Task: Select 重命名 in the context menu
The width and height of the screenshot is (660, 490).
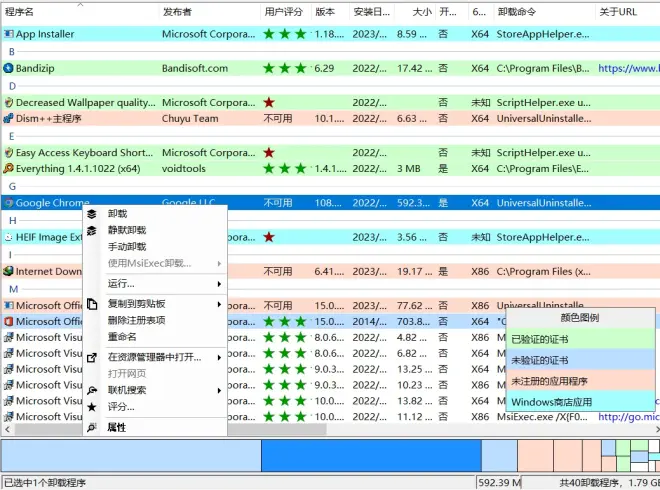Action: tap(122, 337)
